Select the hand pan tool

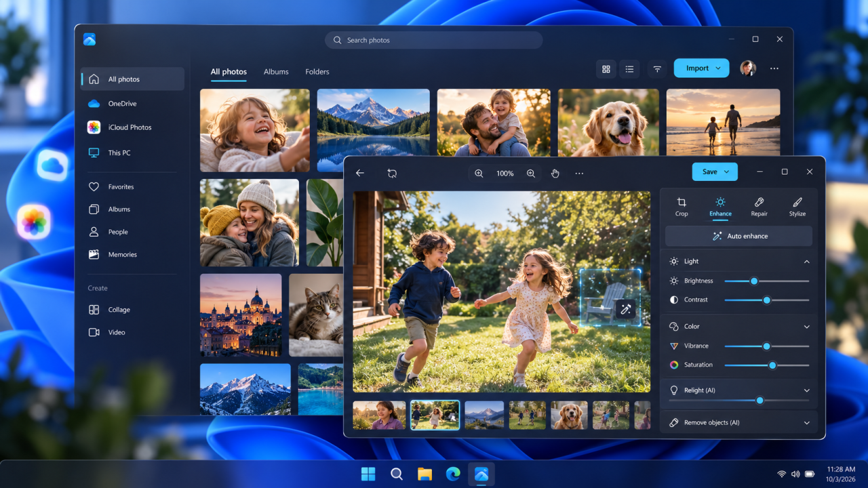(x=555, y=174)
